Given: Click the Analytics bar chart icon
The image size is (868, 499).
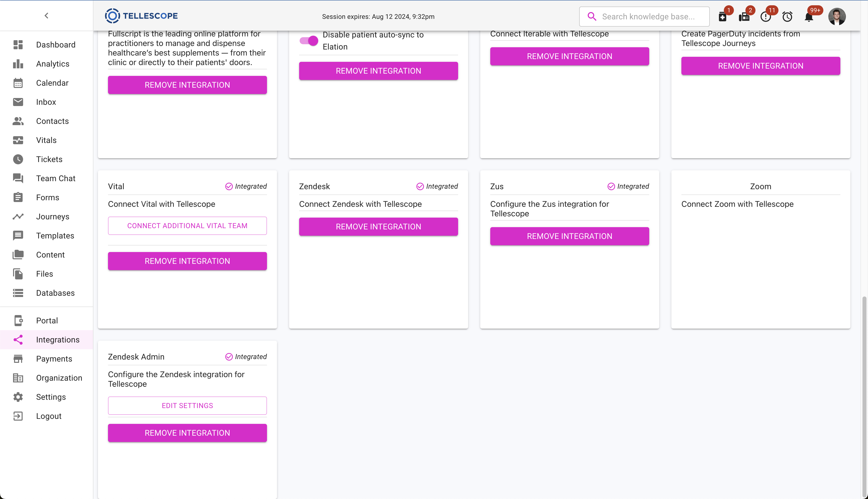Looking at the screenshot, I should (x=18, y=64).
